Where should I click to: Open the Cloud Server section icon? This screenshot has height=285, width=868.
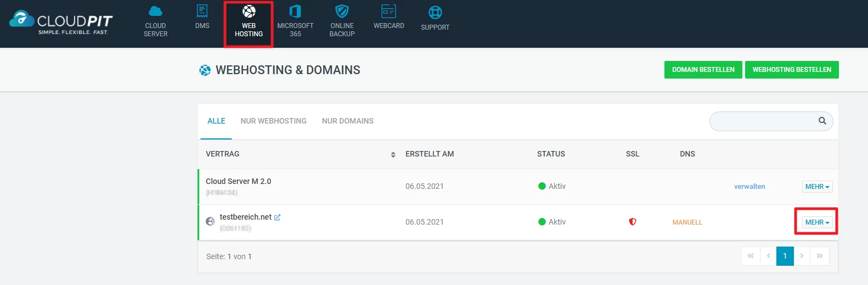pyautogui.click(x=155, y=12)
